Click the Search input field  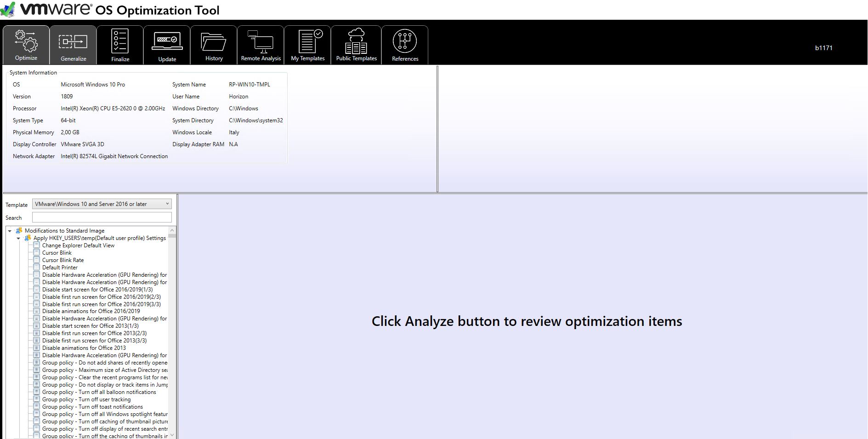102,217
